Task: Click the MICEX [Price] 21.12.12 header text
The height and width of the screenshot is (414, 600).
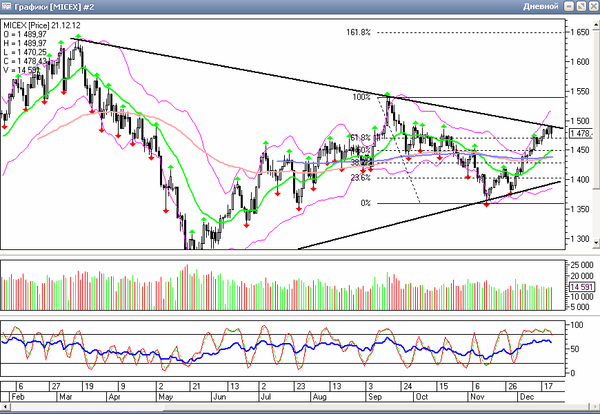Action: point(42,26)
